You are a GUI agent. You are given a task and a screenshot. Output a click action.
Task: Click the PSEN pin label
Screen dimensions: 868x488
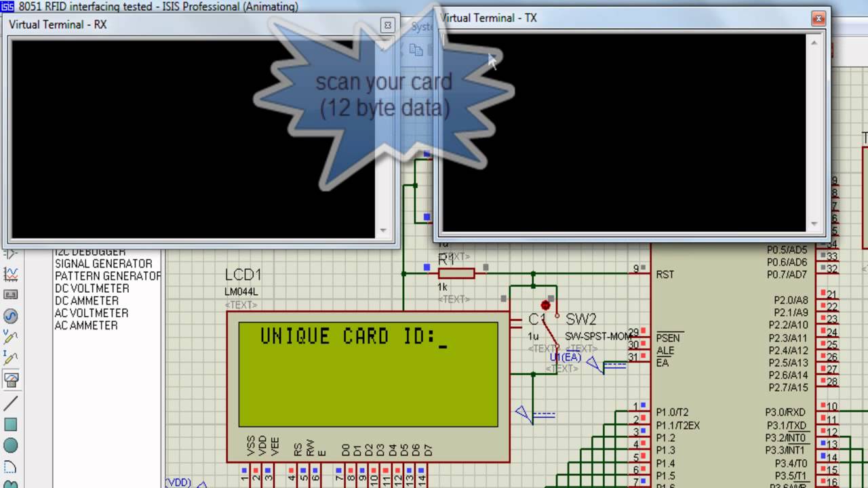click(668, 338)
